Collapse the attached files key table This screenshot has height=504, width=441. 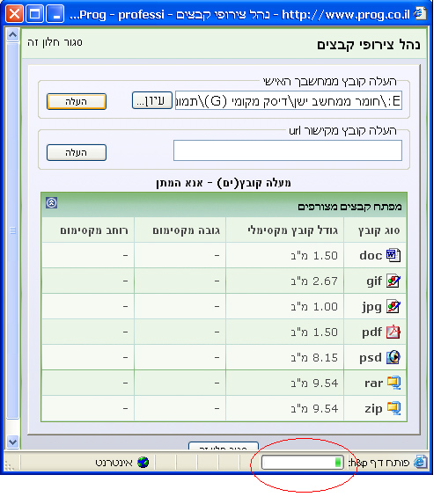pos(51,203)
